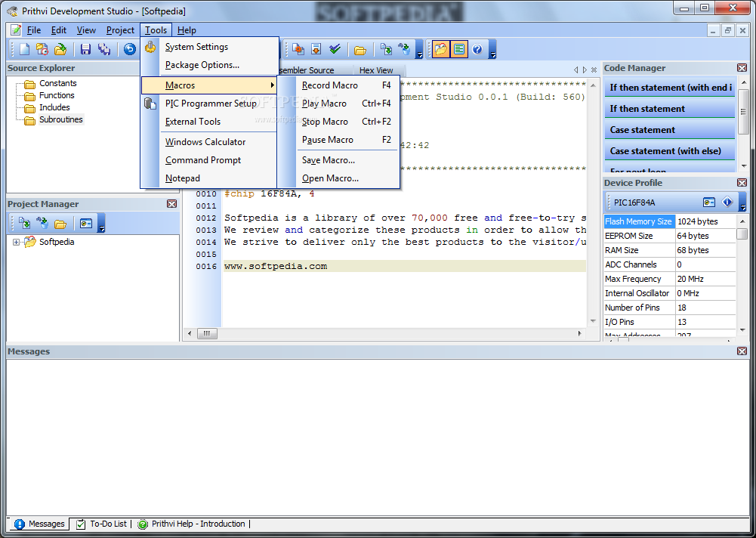Screen dimensions: 756x538
Task: Open the View menu
Action: tap(86, 30)
